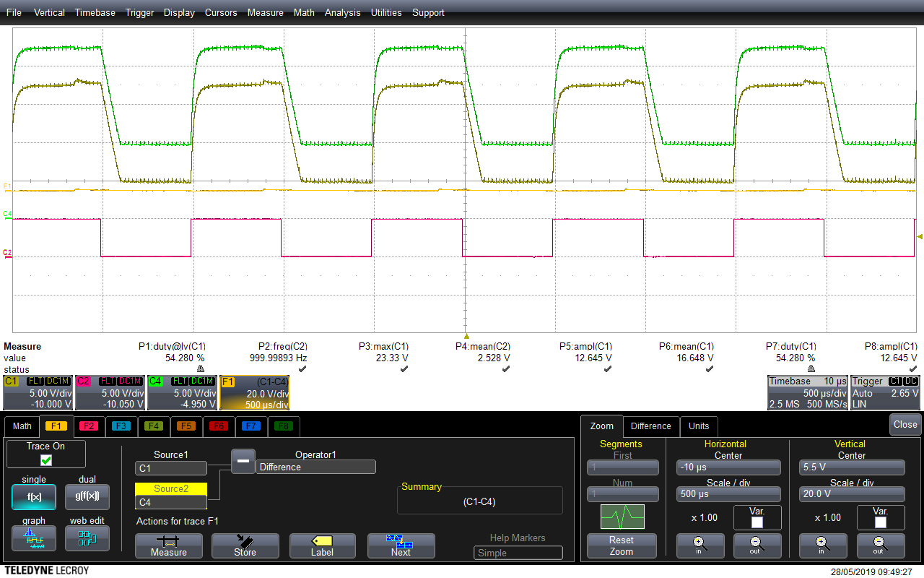
Task: Click the minus operator icon for Operator1
Action: (243, 460)
